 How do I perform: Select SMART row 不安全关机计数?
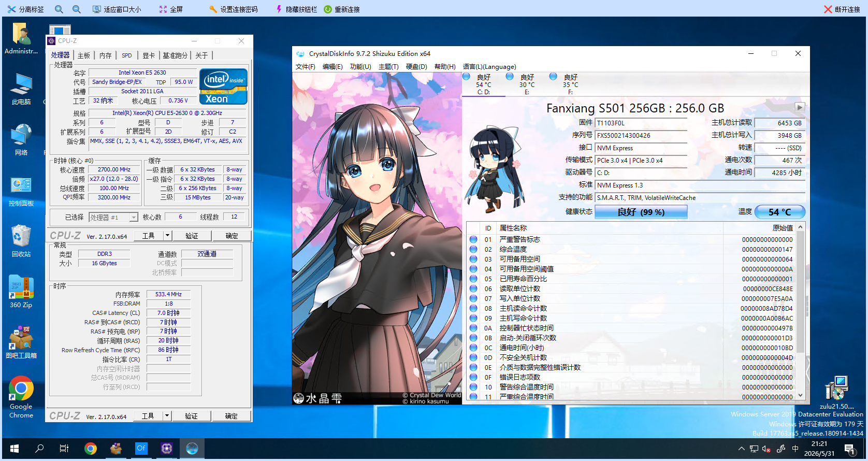coord(631,357)
